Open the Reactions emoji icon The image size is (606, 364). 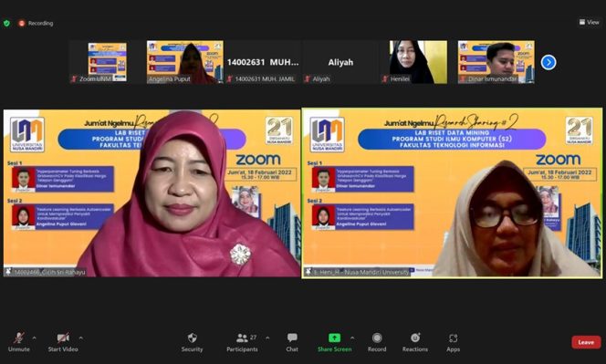pyautogui.click(x=415, y=342)
